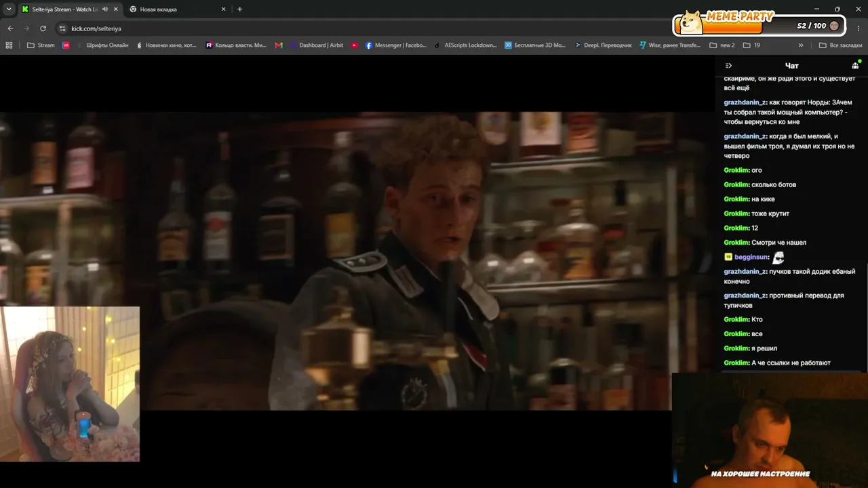868x488 pixels.
Task: Select Groklim's Кто message
Action: [x=743, y=319]
